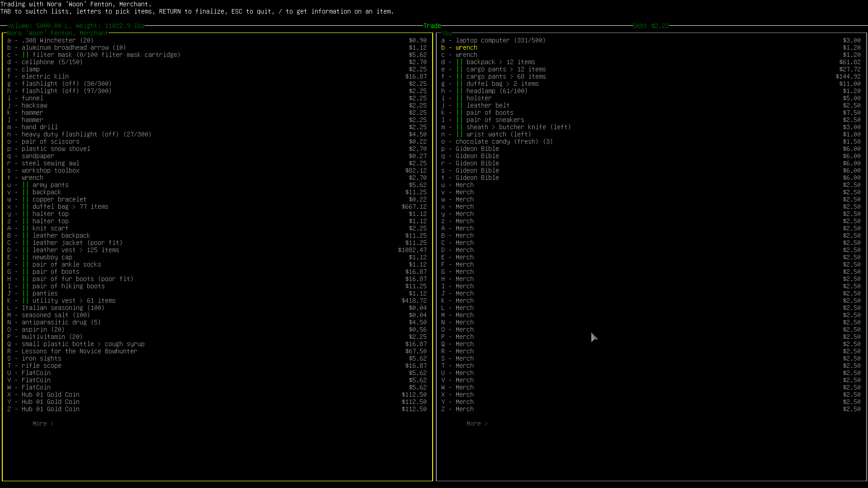Image resolution: width=868 pixels, height=488 pixels.
Task: Switch to Nora Fenton's merchant panel
Action: (x=57, y=33)
